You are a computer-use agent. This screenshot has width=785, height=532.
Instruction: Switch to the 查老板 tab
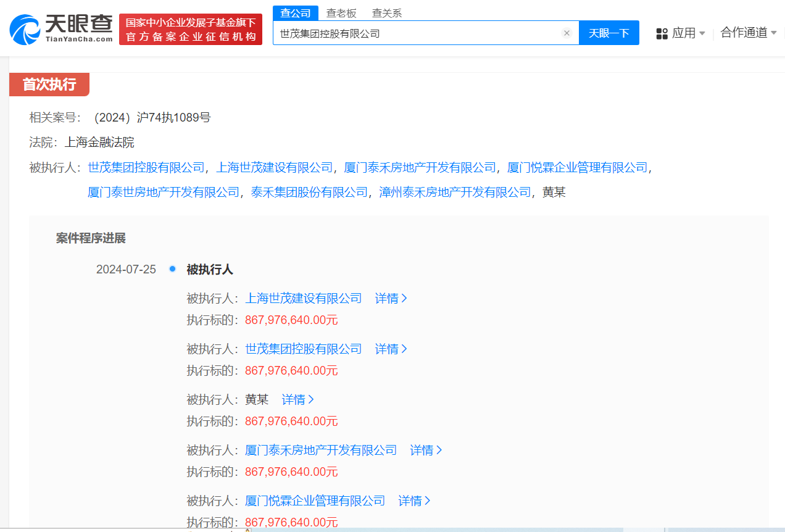342,12
